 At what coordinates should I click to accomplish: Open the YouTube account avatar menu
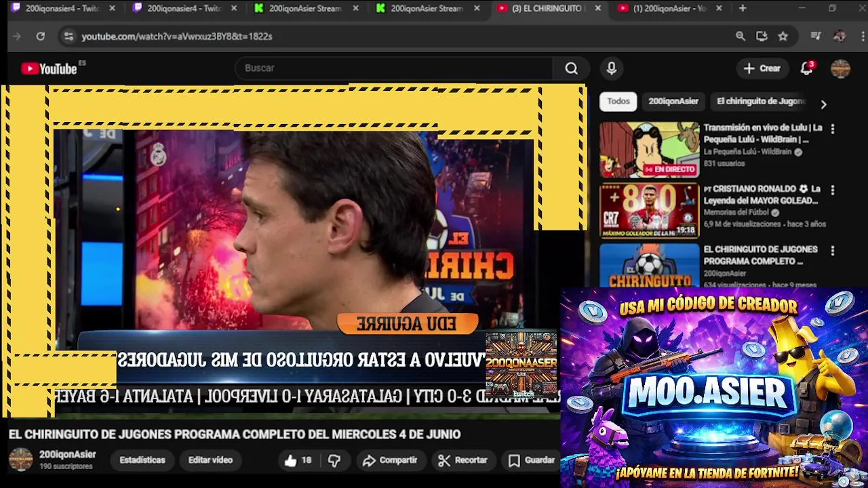pos(840,68)
